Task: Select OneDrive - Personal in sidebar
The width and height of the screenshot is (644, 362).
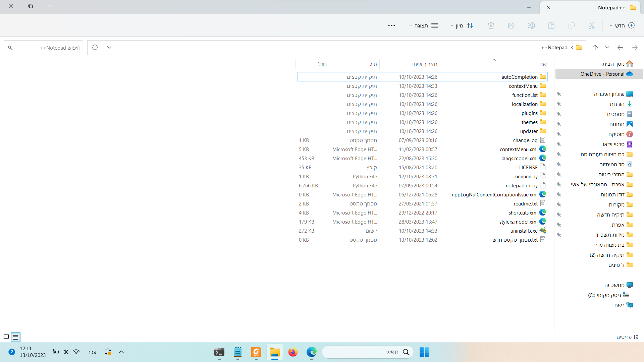Action: pyautogui.click(x=599, y=74)
